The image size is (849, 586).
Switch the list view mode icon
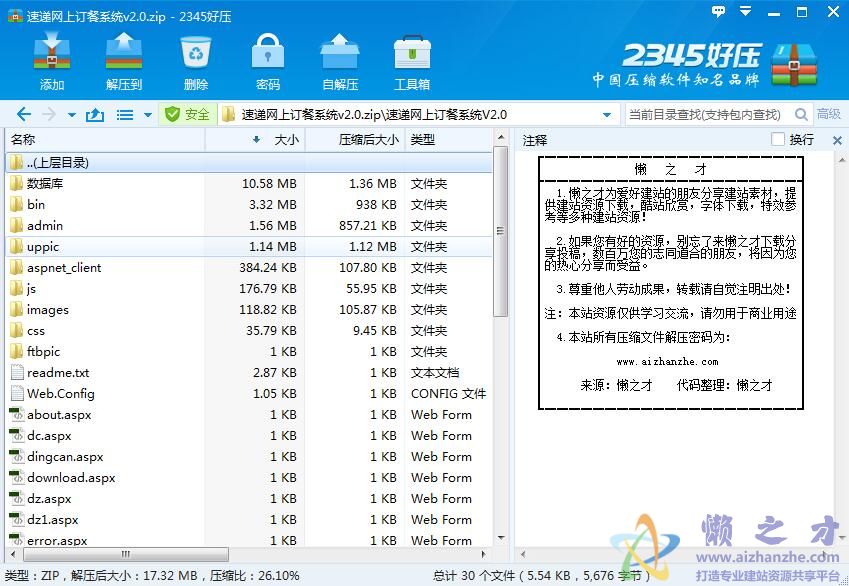[x=125, y=115]
